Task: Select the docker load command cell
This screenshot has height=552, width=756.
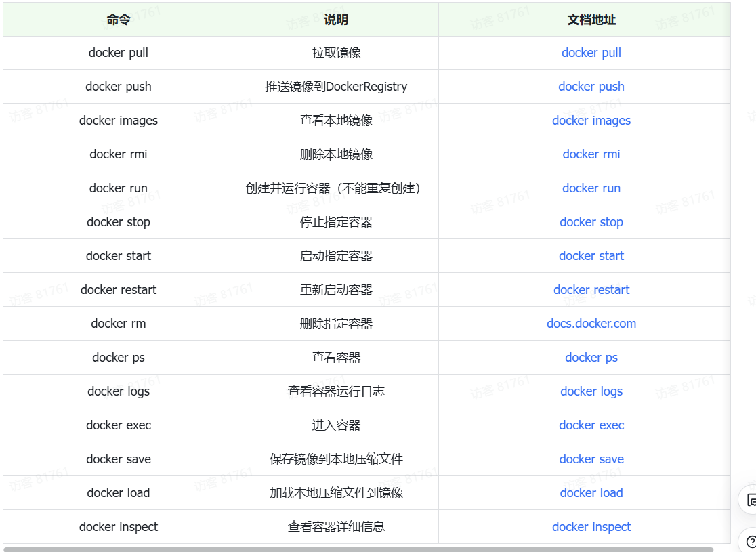Action: [x=119, y=492]
